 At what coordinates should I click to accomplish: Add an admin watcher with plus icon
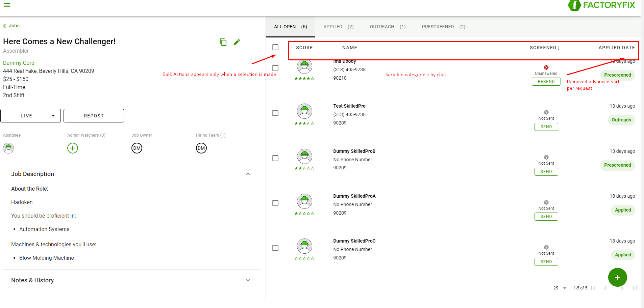73,148
